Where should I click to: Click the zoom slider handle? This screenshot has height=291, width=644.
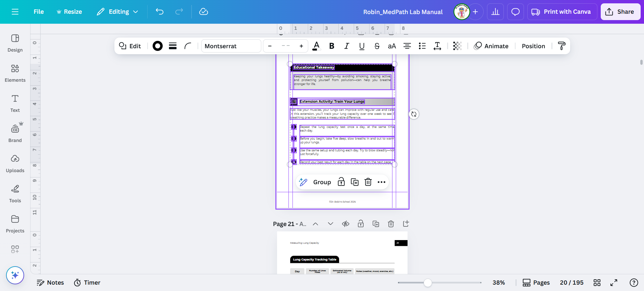click(x=428, y=283)
